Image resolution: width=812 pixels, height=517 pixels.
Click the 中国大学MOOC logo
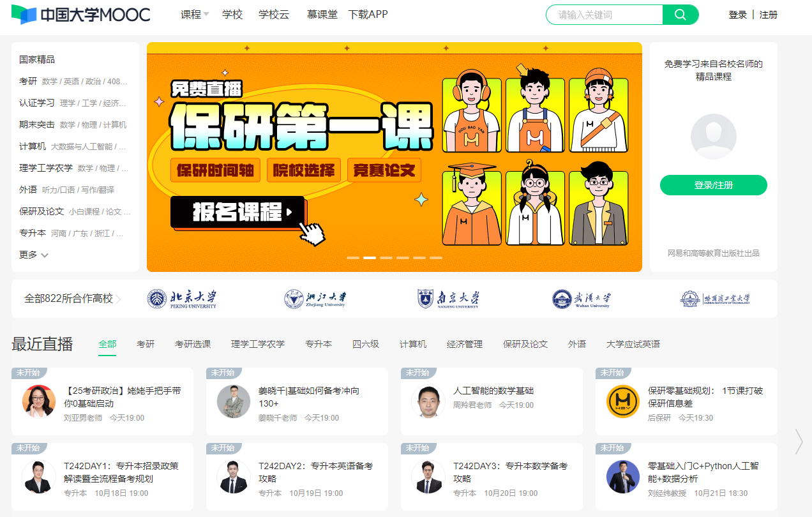pos(80,15)
